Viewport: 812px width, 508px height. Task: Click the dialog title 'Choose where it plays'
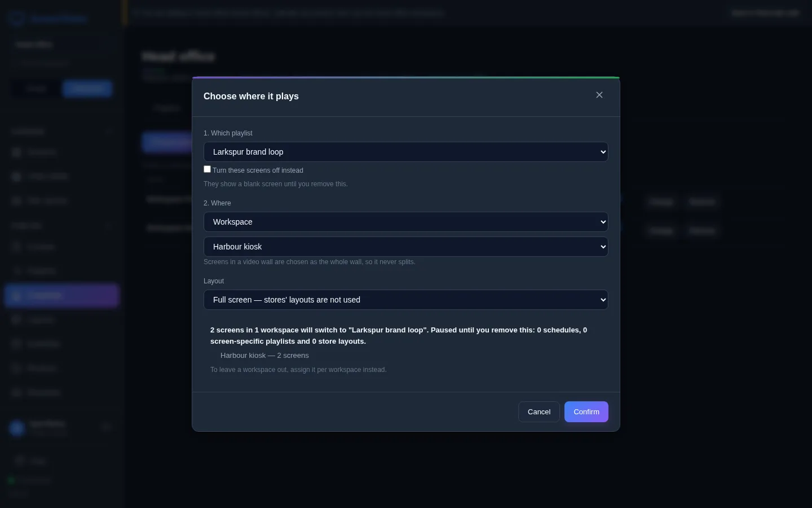pyautogui.click(x=251, y=97)
